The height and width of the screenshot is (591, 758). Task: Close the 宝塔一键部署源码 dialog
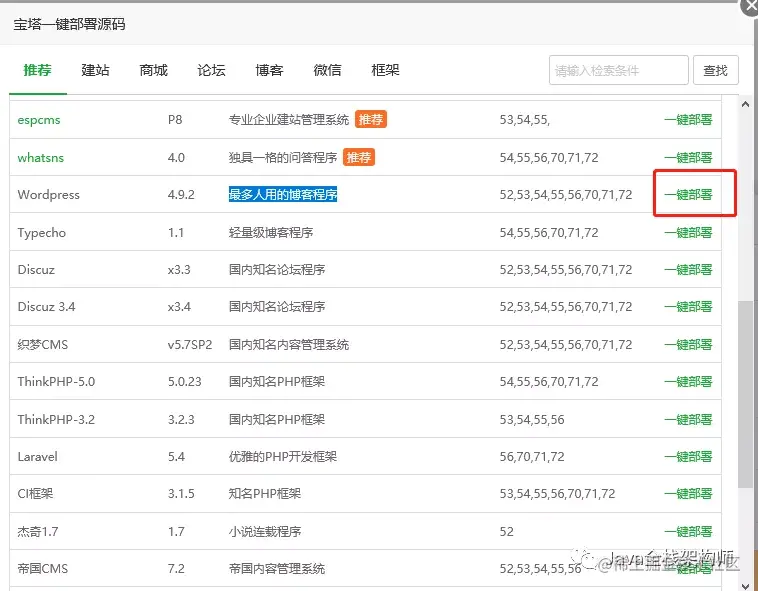pos(751,7)
